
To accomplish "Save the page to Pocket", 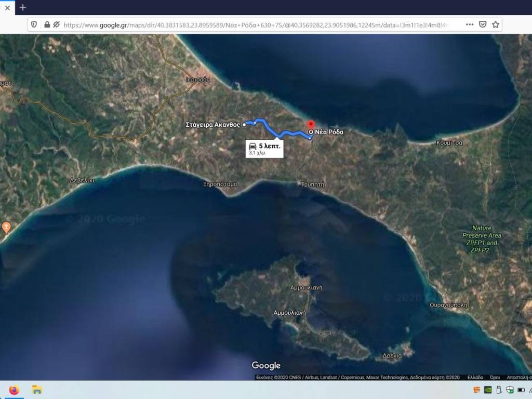I will pyautogui.click(x=483, y=24).
